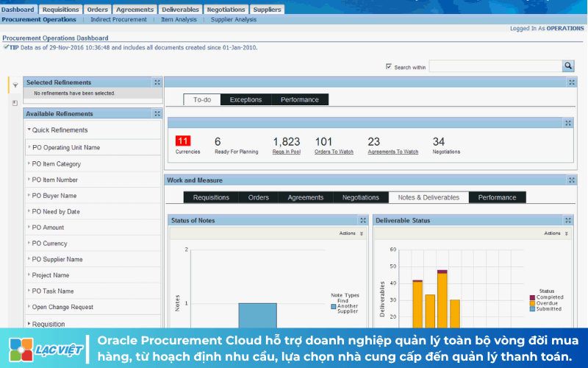Switch to the To-do tab
The height and width of the screenshot is (368, 588).
(202, 99)
